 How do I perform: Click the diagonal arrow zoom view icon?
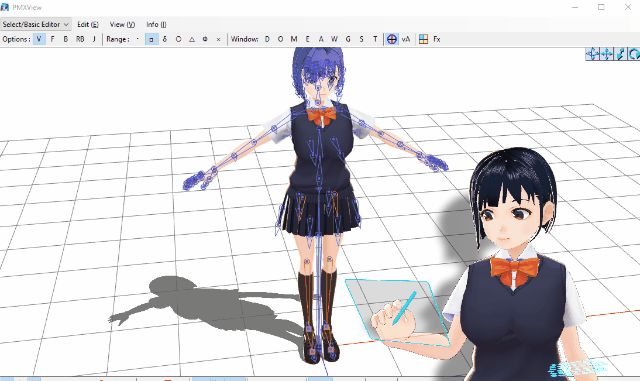tap(620, 54)
